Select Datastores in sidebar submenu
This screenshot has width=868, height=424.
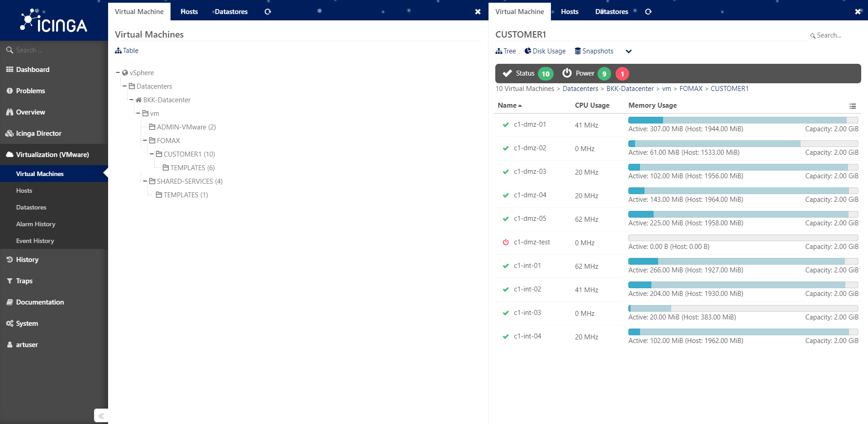point(31,207)
